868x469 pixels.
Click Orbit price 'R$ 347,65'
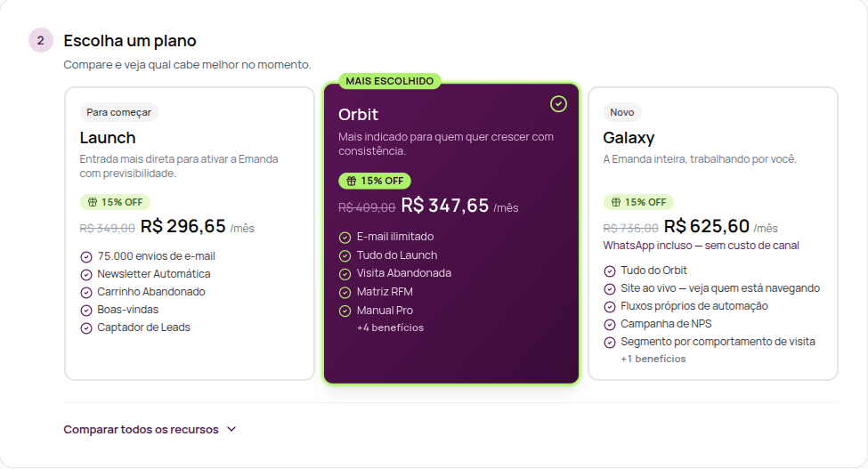445,206
